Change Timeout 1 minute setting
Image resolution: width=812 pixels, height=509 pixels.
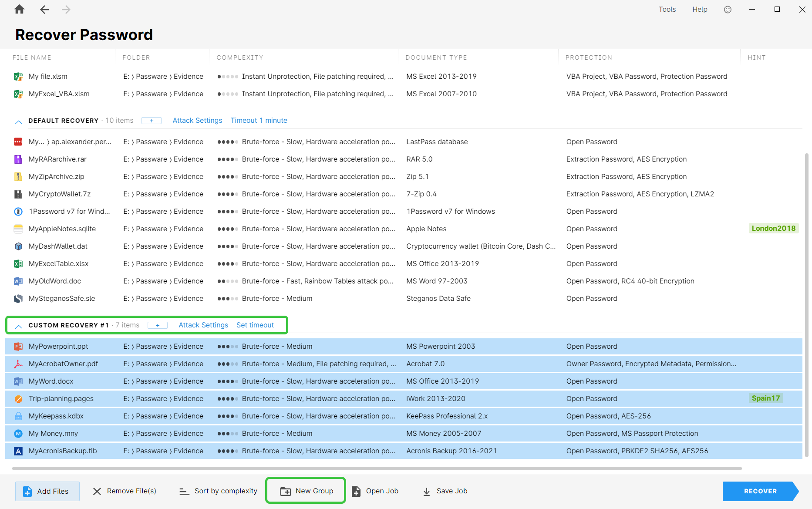259,121
